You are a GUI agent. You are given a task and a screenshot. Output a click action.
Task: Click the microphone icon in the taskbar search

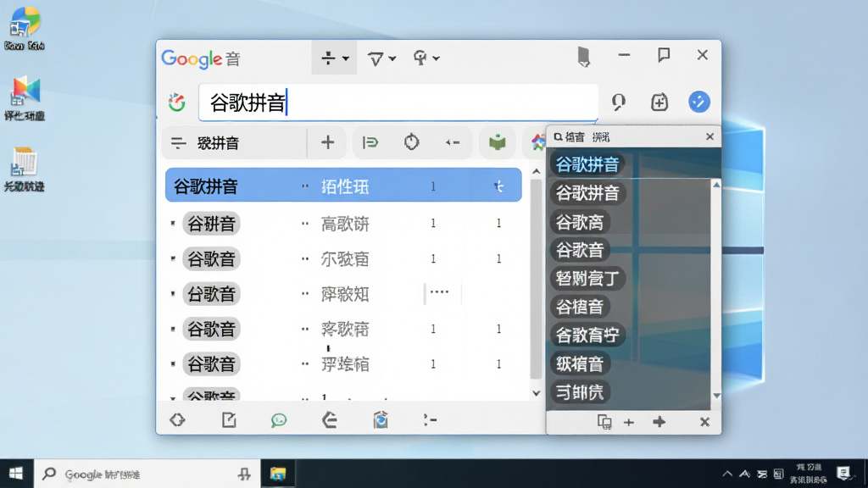tap(244, 474)
